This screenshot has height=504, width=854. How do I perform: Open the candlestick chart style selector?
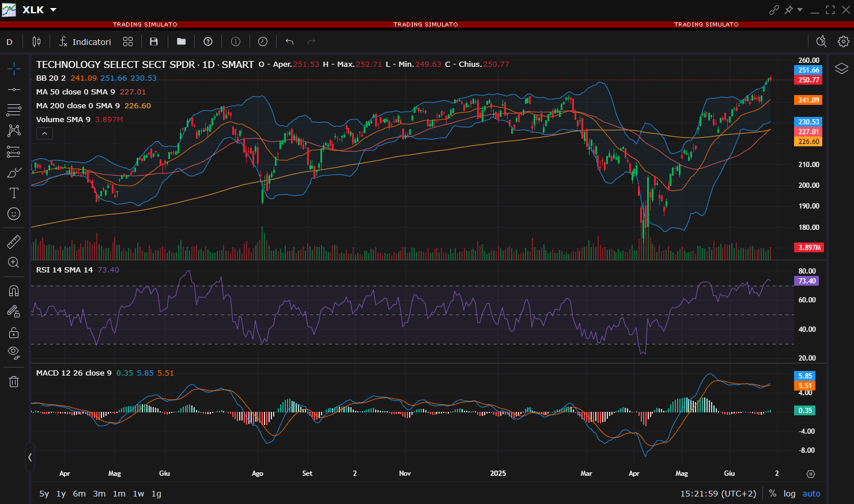coord(37,41)
